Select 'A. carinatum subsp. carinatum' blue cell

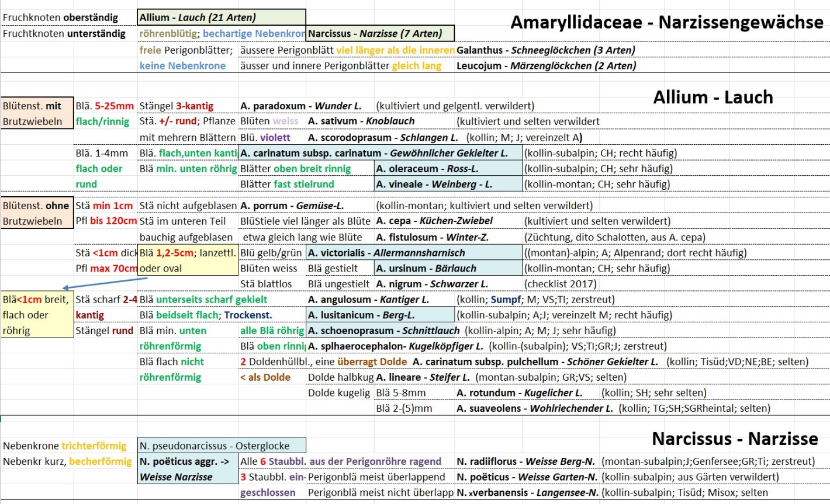pyautogui.click(x=381, y=153)
